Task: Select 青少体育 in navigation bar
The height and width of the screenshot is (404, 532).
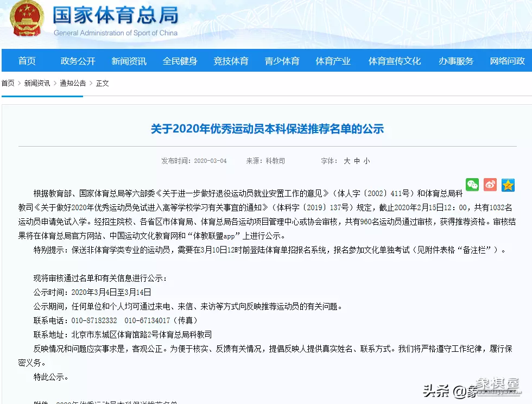Action: tap(282, 61)
